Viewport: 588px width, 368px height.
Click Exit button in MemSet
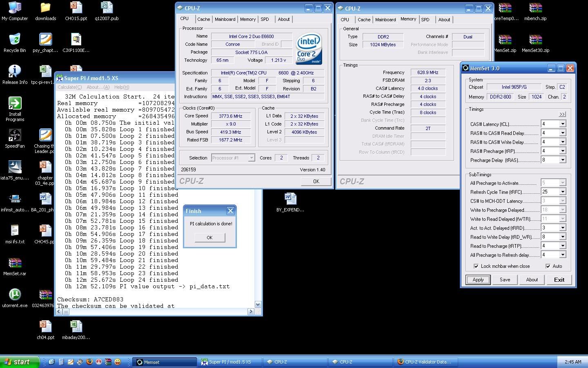point(559,280)
